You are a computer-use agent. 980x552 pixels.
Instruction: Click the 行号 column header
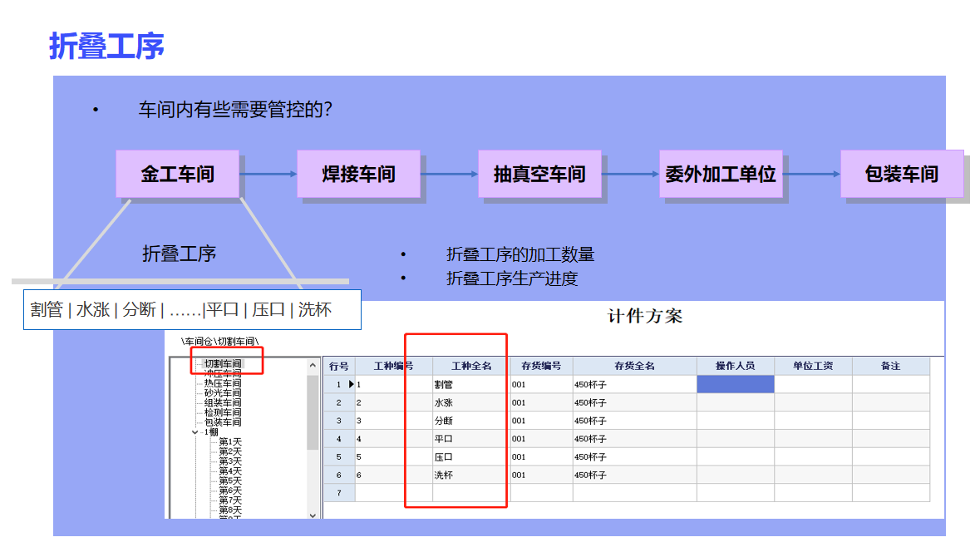[339, 367]
